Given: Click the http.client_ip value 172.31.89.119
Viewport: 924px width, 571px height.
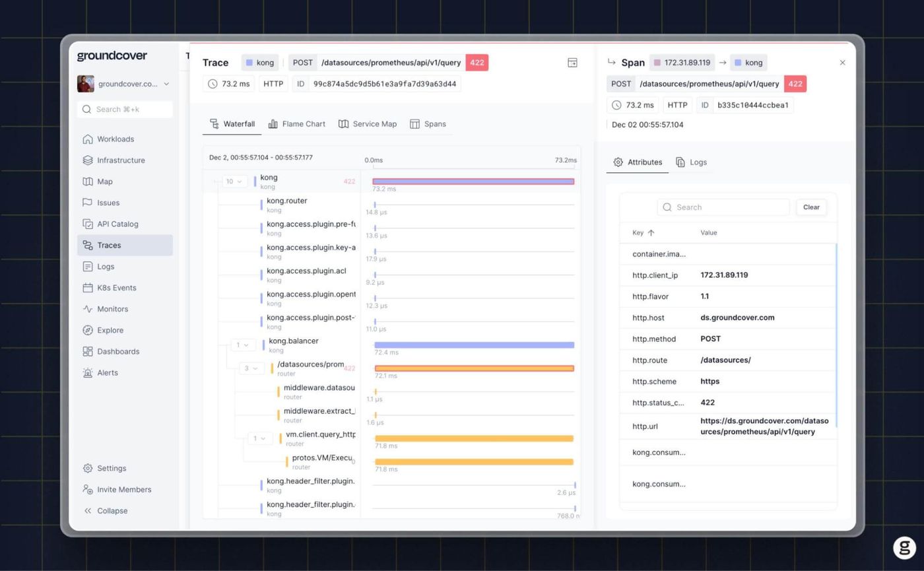Looking at the screenshot, I should 724,275.
